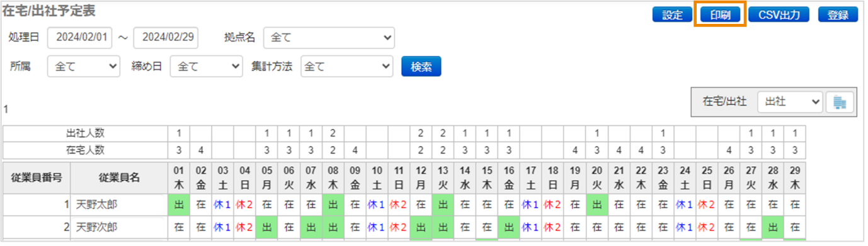Click the 04 日 date column header
The height and width of the screenshot is (246, 868).
tap(245, 178)
